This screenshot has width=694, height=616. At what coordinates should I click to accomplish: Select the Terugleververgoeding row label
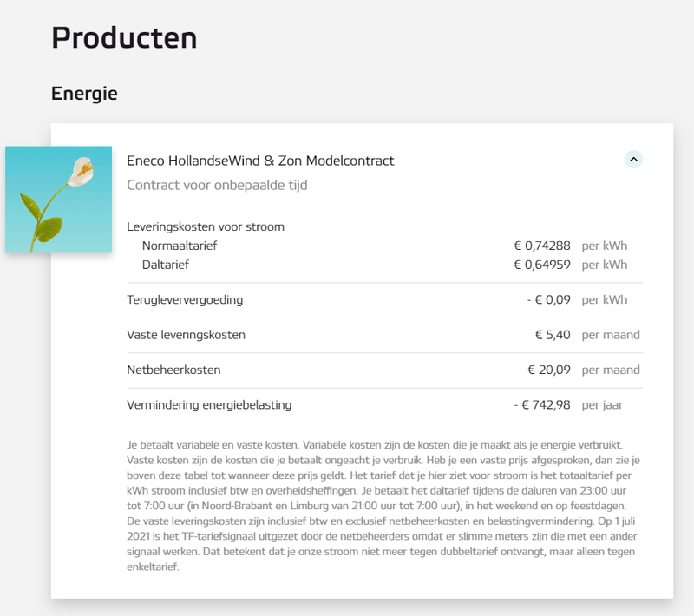click(x=185, y=300)
